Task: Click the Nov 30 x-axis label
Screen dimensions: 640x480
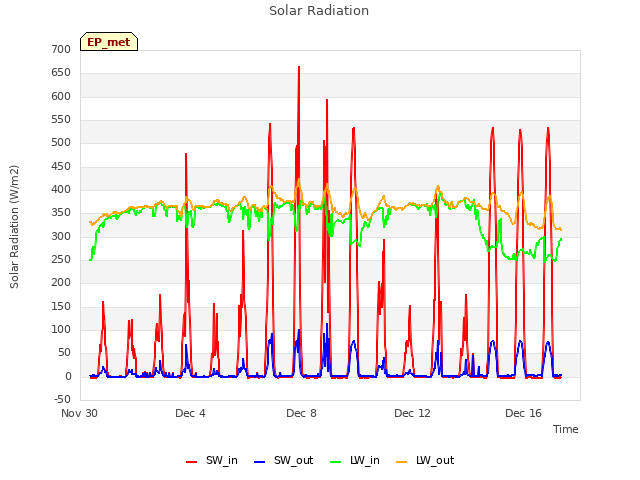Action: 79,413
